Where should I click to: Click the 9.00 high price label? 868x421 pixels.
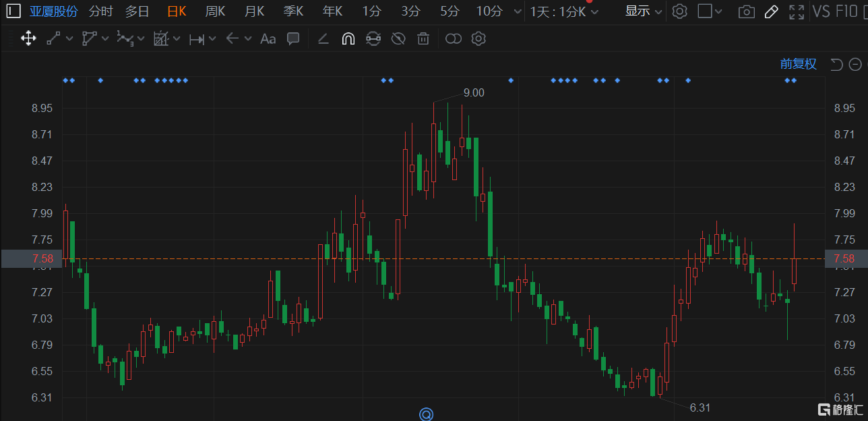pos(474,92)
